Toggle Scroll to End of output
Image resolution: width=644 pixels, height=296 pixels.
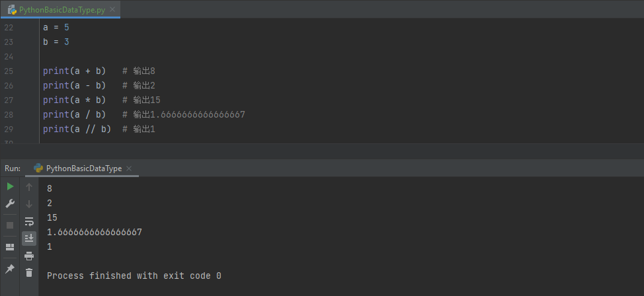tap(29, 238)
